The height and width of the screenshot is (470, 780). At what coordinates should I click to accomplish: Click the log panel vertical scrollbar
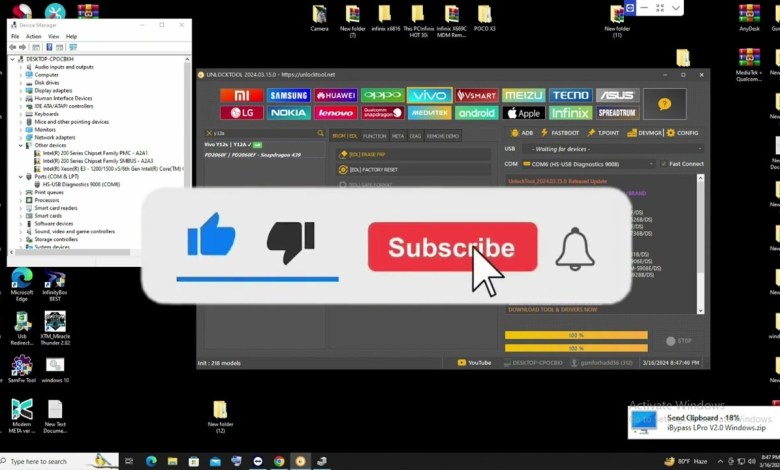(700, 244)
